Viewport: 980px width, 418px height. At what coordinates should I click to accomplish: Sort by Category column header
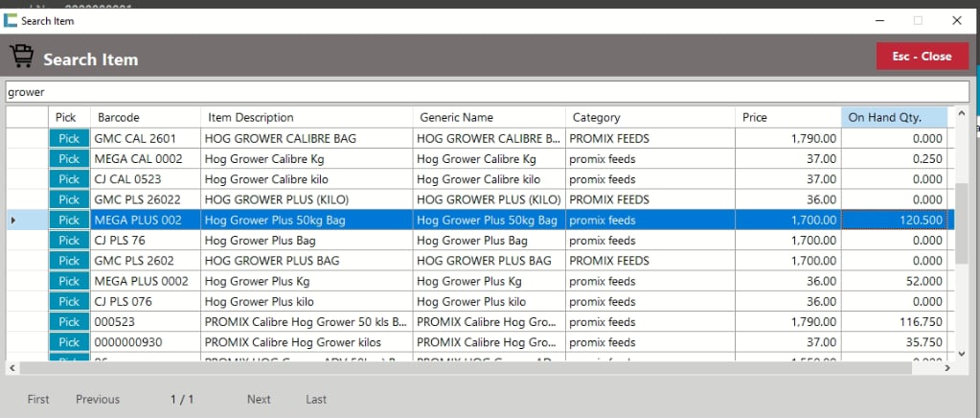(650, 118)
